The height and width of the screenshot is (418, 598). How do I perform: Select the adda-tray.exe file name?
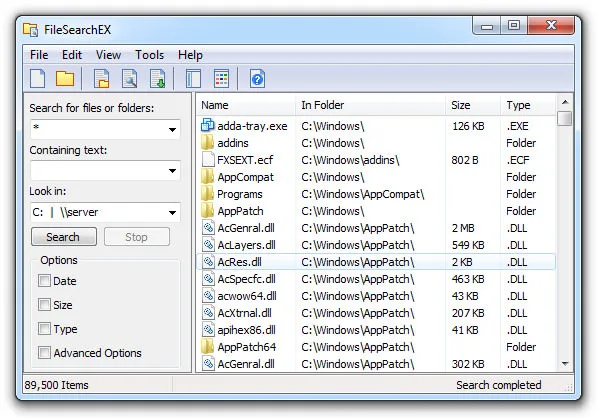click(252, 126)
